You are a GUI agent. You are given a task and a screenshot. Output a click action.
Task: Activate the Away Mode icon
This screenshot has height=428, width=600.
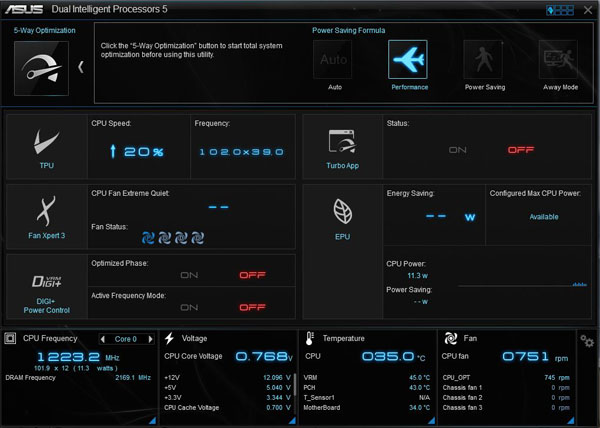coord(559,61)
